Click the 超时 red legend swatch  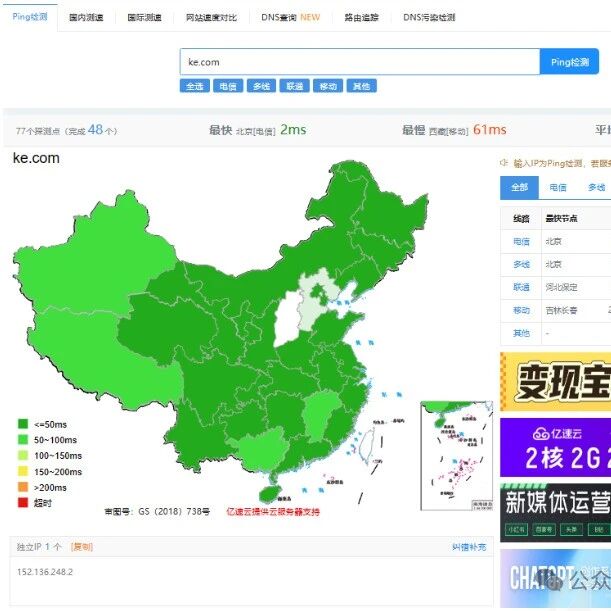tap(23, 503)
